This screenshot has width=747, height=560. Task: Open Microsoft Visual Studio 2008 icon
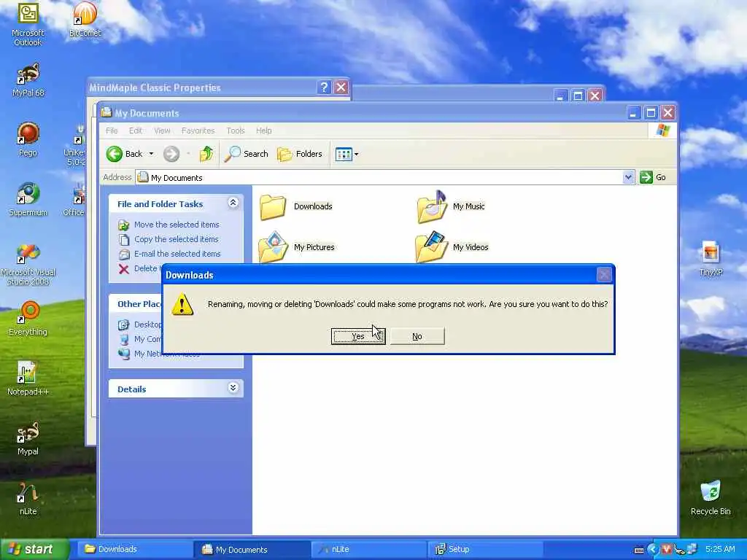coord(28,264)
